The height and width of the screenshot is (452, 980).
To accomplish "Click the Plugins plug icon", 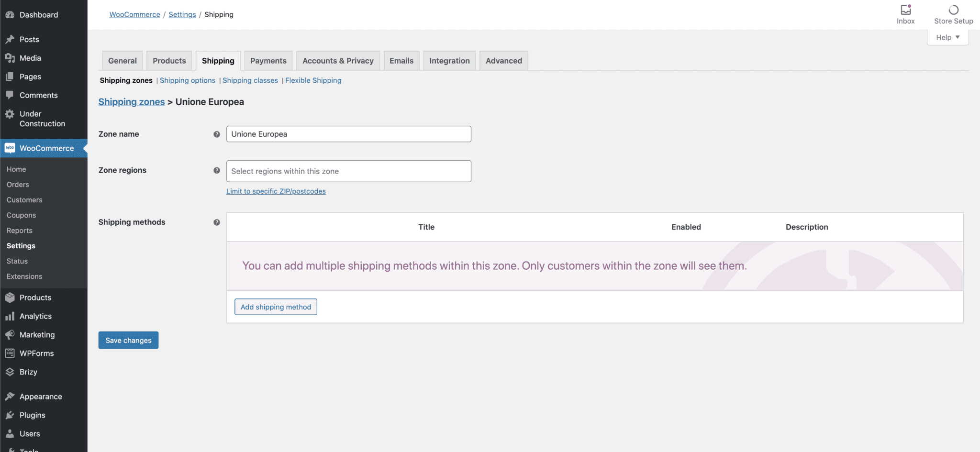I will (10, 415).
